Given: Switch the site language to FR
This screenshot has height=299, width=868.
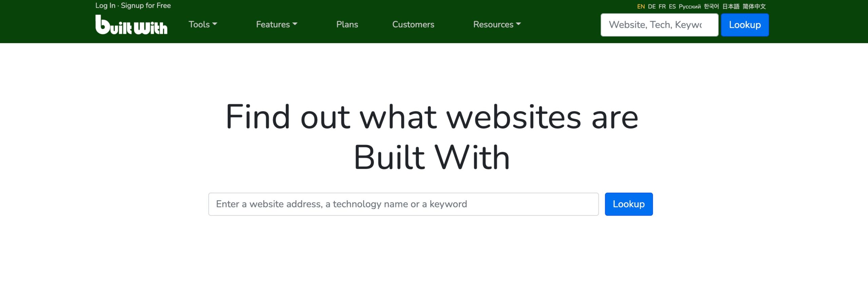Looking at the screenshot, I should pos(662,6).
